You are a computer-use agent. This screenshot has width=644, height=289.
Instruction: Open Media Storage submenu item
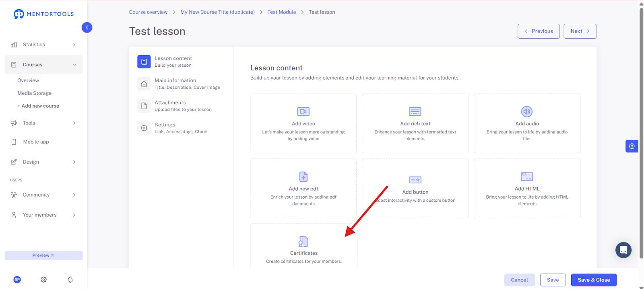[x=35, y=93]
